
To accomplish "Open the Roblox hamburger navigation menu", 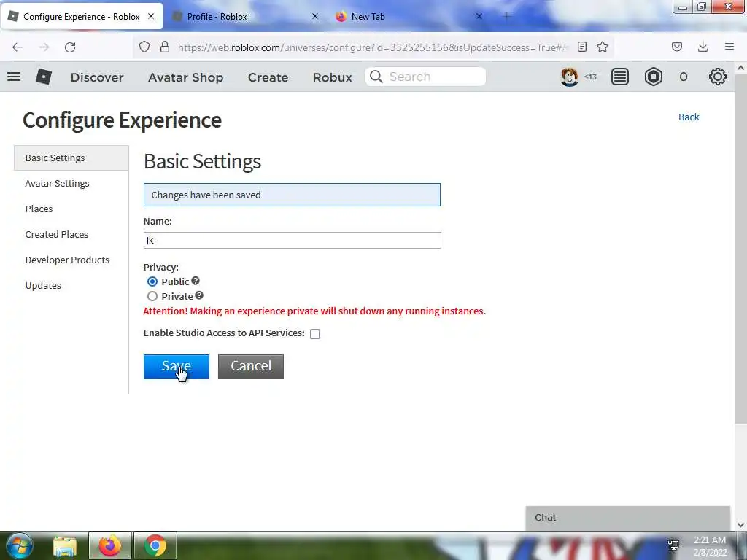I will point(14,77).
